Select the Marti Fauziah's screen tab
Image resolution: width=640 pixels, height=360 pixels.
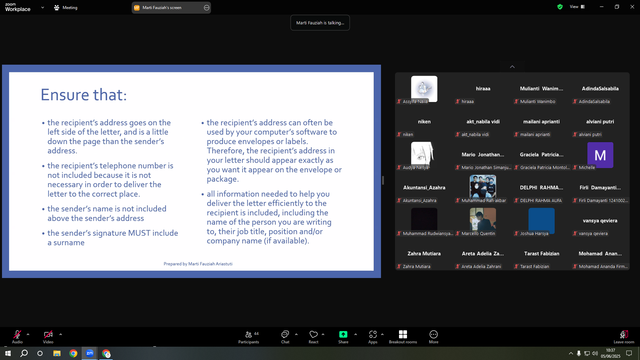tap(171, 7)
